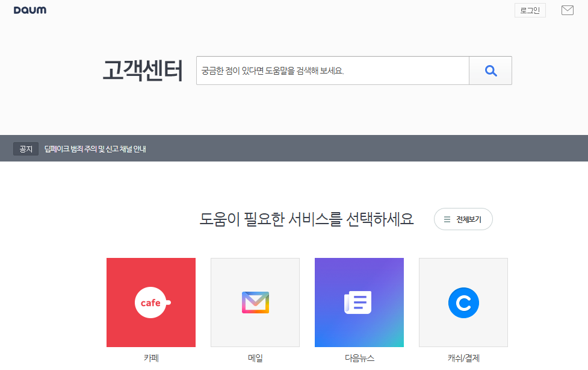Open the 딥페이크 범죄 주의 notice link
This screenshot has height=370, width=588.
pyautogui.click(x=95, y=149)
